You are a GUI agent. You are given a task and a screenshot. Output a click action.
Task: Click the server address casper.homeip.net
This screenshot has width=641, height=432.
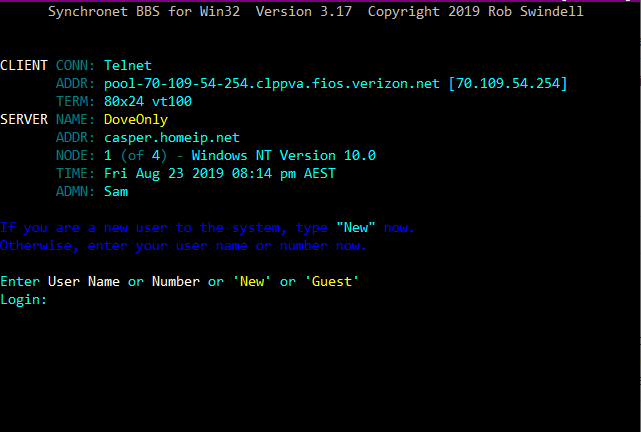click(x=172, y=138)
